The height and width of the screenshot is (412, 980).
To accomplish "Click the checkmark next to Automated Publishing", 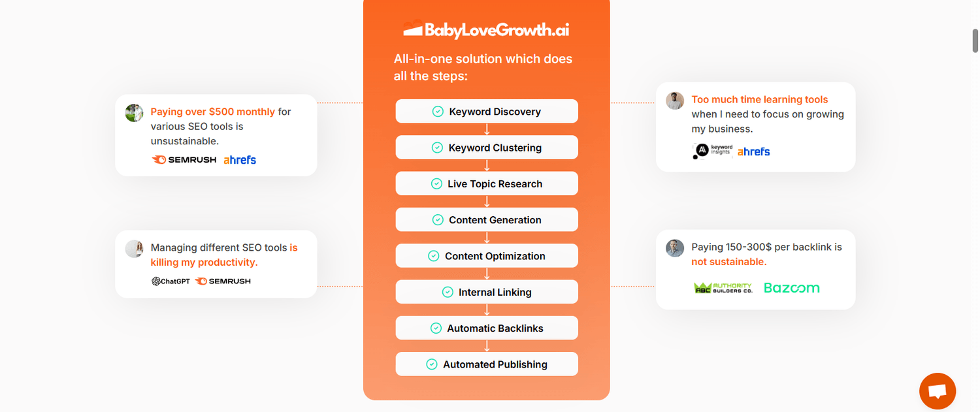I will pos(432,364).
